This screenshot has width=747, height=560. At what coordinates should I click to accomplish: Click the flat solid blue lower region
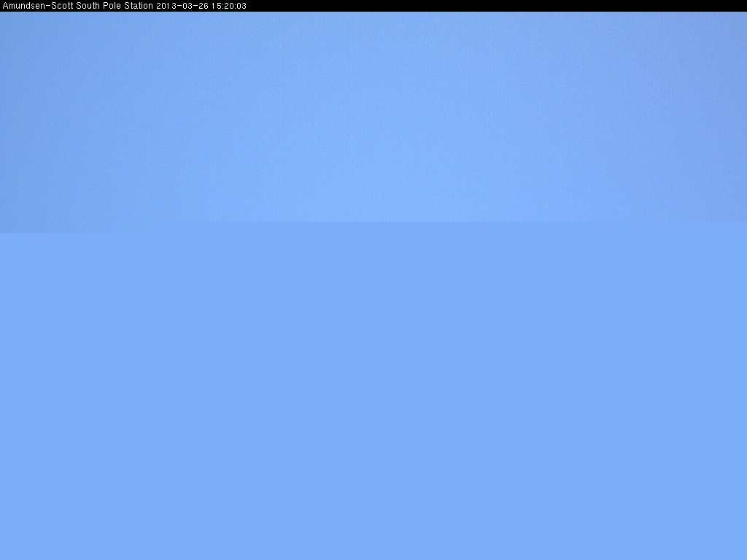(373, 394)
